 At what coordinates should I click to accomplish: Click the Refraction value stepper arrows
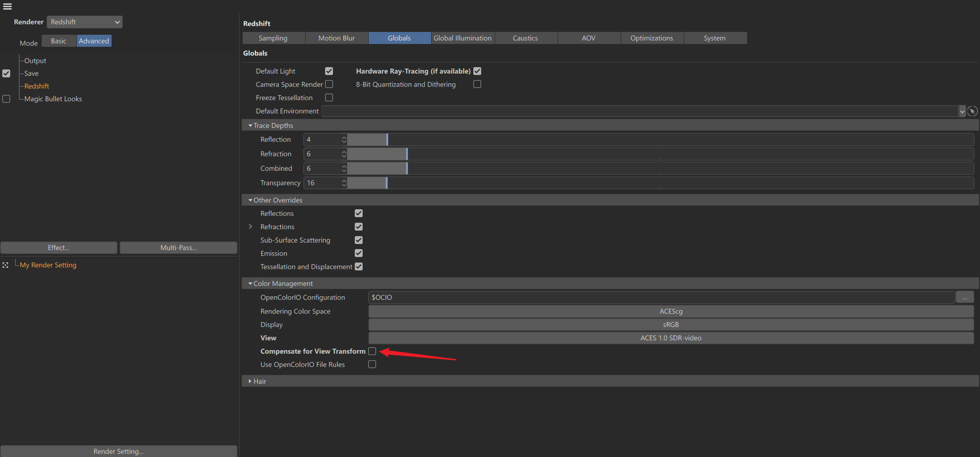[x=344, y=154]
